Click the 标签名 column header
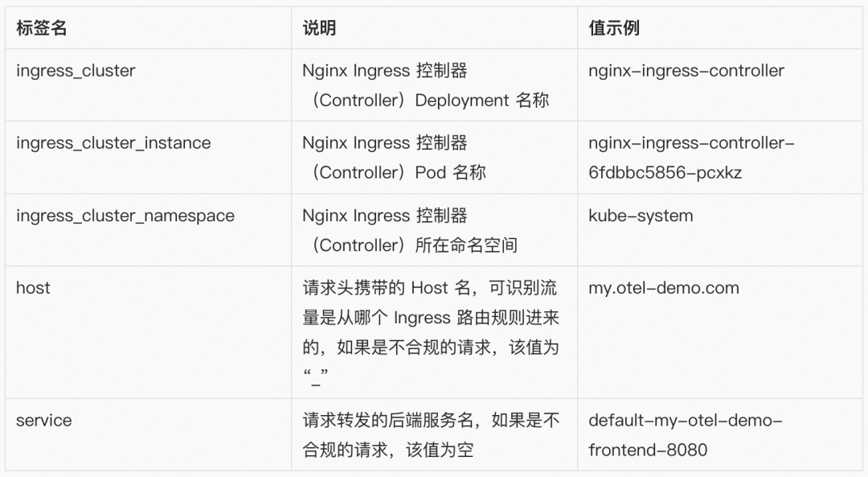Viewport: 868px width, 477px height. [x=42, y=28]
